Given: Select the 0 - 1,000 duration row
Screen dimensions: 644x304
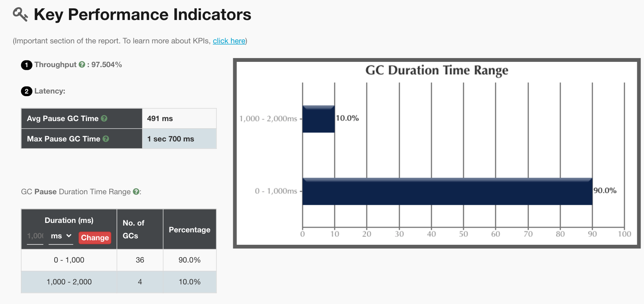Looking at the screenshot, I should pos(69,260).
